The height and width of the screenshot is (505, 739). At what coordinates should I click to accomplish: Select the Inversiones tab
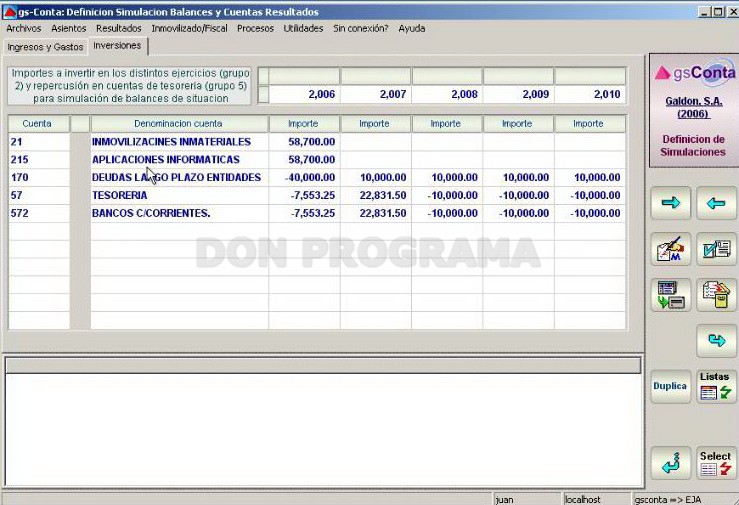117,46
